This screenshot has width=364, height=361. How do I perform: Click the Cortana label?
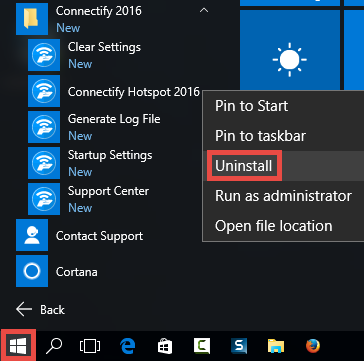coord(77,272)
